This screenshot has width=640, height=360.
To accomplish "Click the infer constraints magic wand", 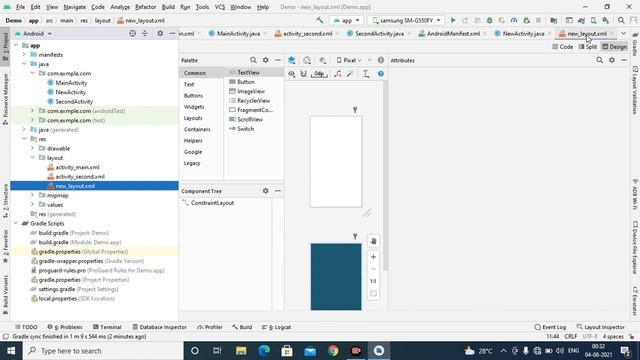I will point(350,74).
